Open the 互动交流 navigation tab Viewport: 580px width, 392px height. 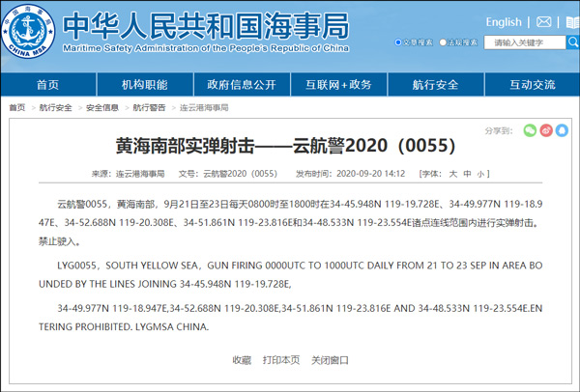click(x=533, y=85)
